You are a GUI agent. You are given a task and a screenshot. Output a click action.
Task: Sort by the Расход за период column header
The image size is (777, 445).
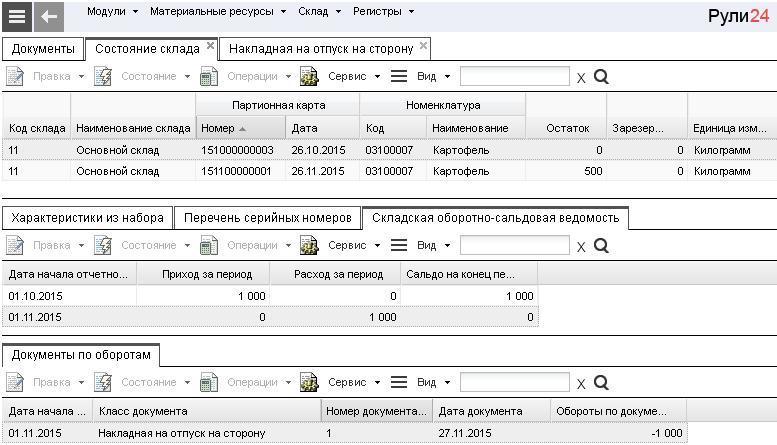[335, 274]
